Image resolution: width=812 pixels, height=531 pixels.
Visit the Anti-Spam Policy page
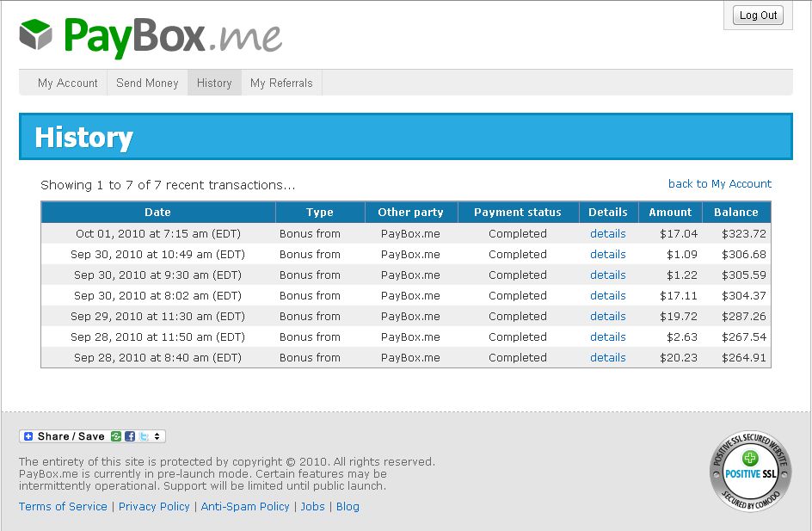tap(245, 506)
